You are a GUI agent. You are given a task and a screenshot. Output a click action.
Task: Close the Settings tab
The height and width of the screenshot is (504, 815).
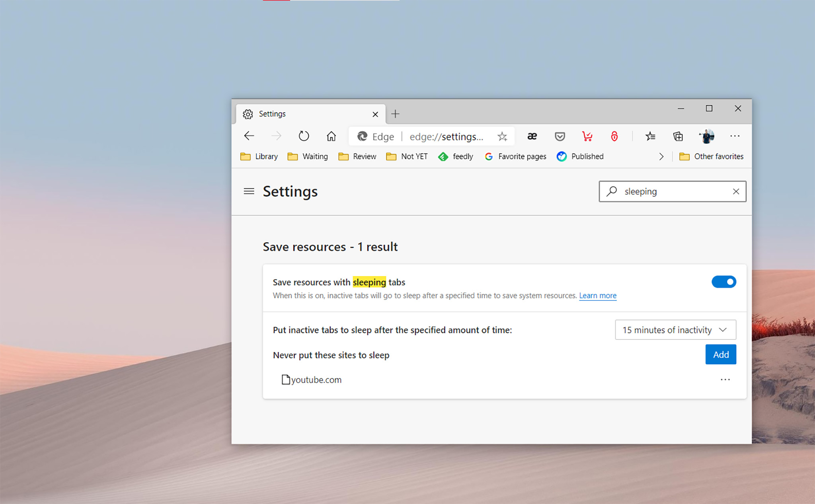pyautogui.click(x=375, y=114)
